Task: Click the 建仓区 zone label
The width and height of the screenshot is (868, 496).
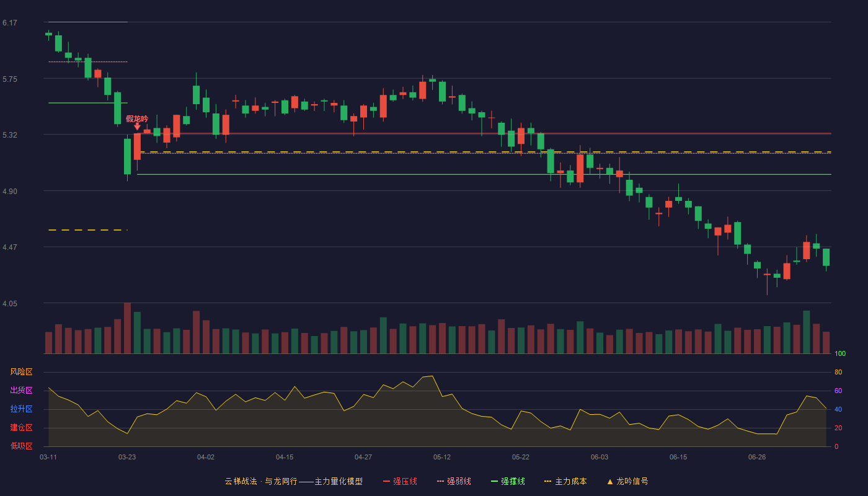Action: pyautogui.click(x=21, y=428)
